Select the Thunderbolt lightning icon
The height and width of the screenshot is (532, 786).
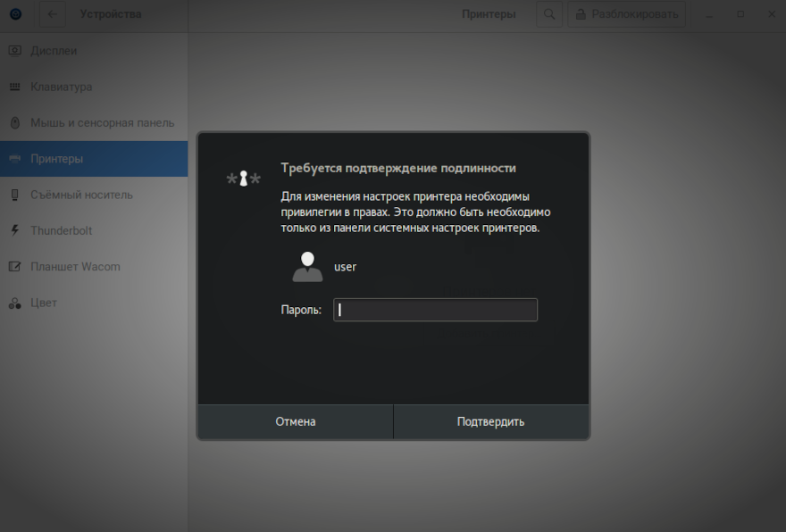pos(14,230)
